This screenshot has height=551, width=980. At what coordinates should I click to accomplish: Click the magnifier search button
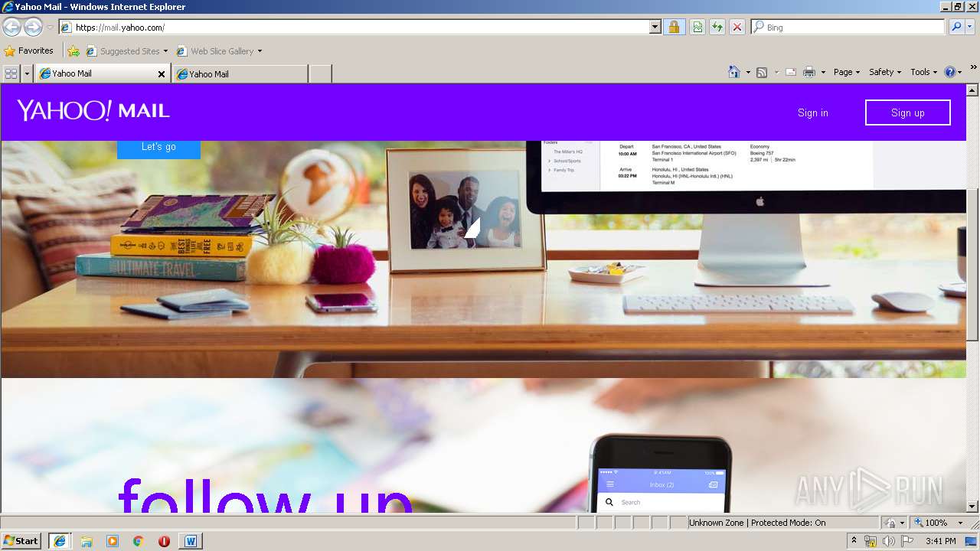click(x=956, y=27)
